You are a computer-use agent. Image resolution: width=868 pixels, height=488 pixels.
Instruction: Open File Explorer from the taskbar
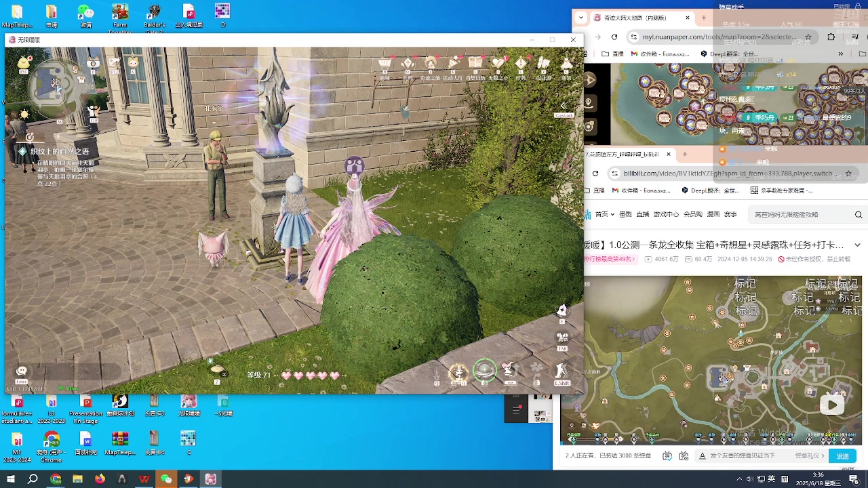point(77,479)
